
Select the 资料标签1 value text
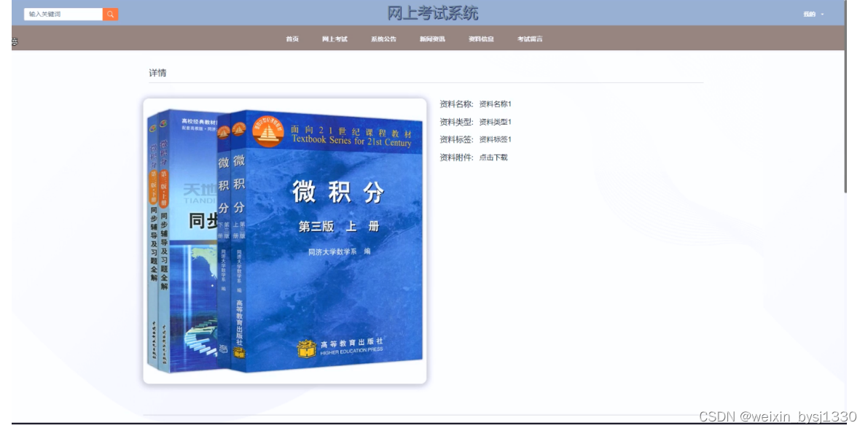point(496,139)
